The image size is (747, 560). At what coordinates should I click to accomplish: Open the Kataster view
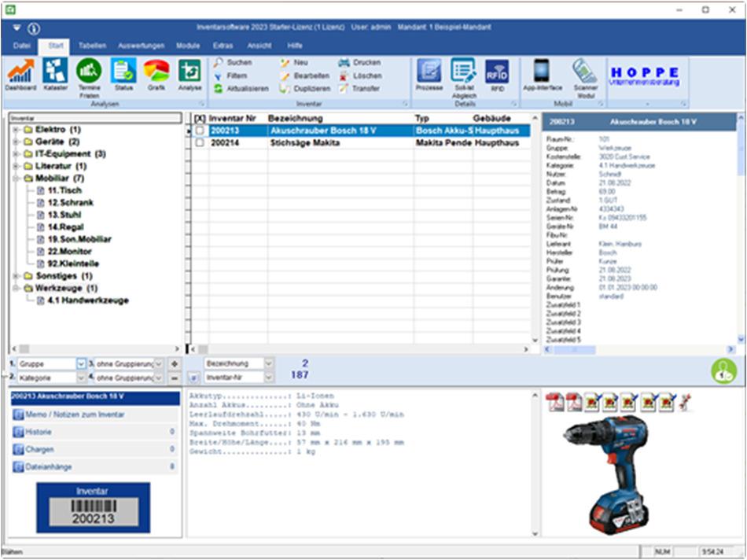coord(55,75)
